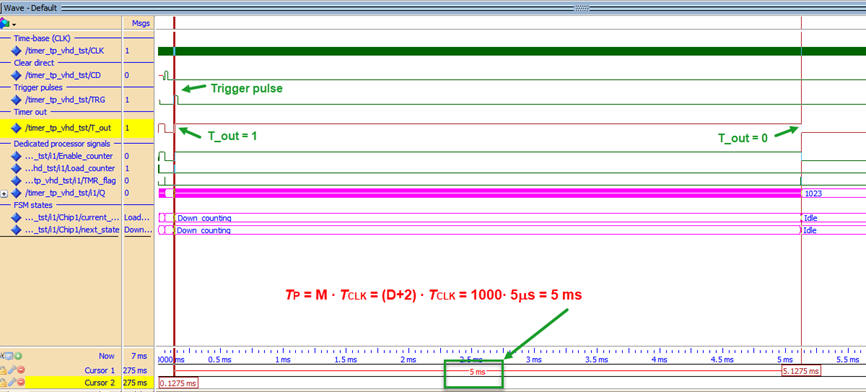Click the Cursor 1 time value

tap(136, 370)
